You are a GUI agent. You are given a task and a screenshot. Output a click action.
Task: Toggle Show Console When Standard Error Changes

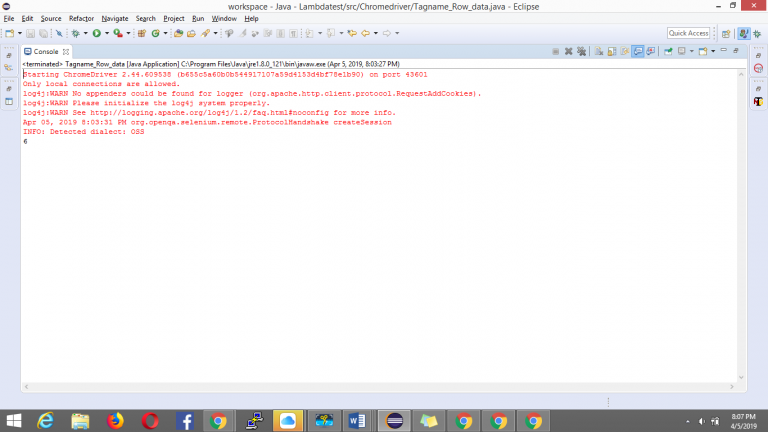point(650,51)
